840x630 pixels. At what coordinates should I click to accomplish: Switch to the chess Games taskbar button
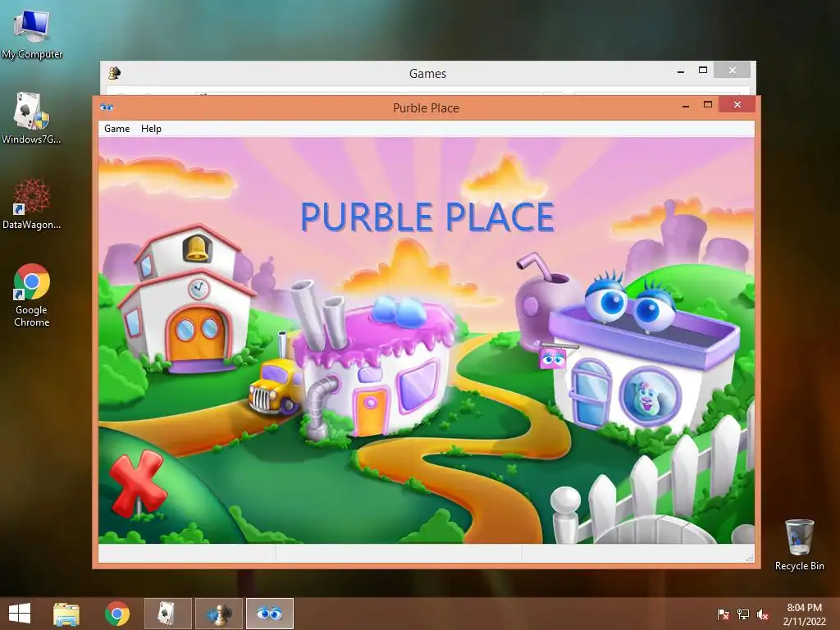coord(218,614)
